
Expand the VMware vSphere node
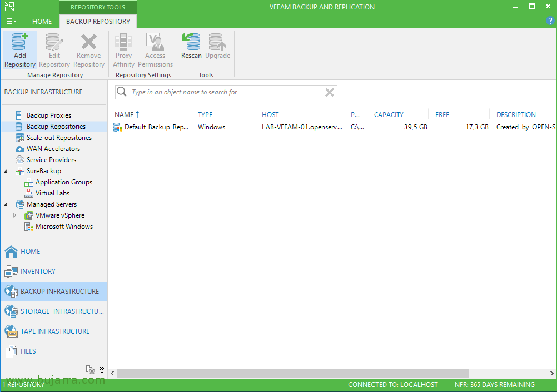[x=14, y=215]
